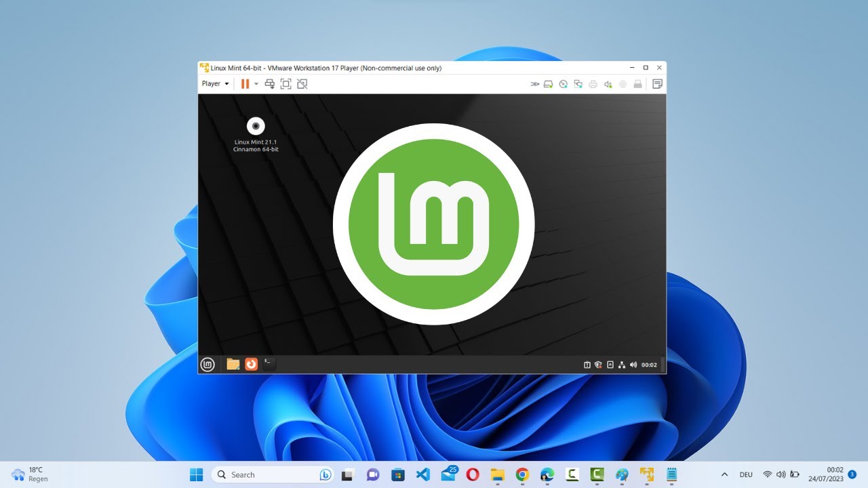Open the network tray icon in Mint panel
Image resolution: width=868 pixels, height=488 pixels.
pyautogui.click(x=622, y=365)
